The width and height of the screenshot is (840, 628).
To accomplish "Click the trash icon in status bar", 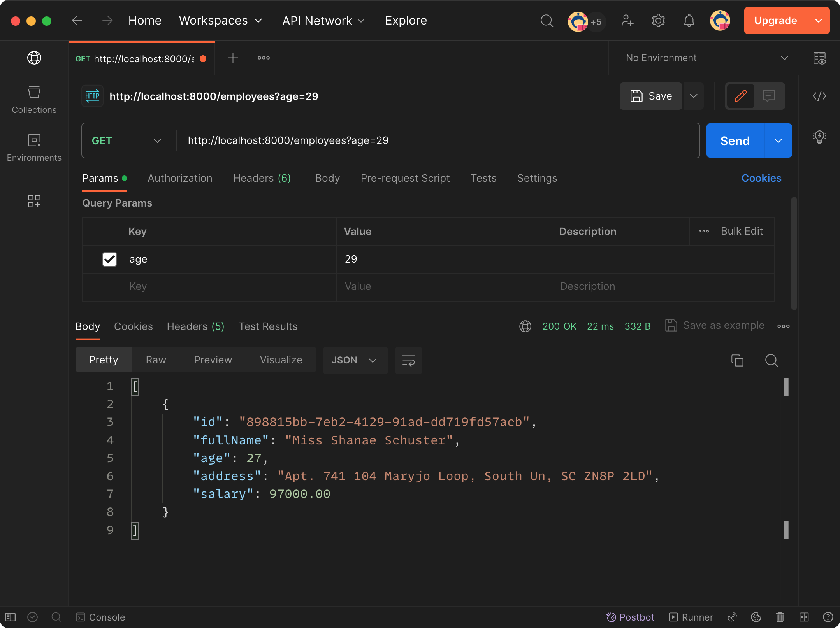I will point(780,617).
